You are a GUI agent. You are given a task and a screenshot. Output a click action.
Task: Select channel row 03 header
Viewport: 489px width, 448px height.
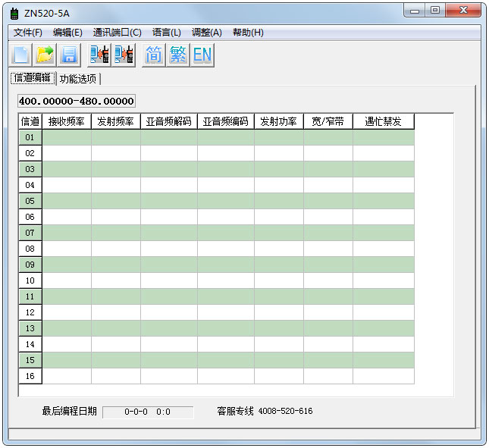click(x=30, y=169)
